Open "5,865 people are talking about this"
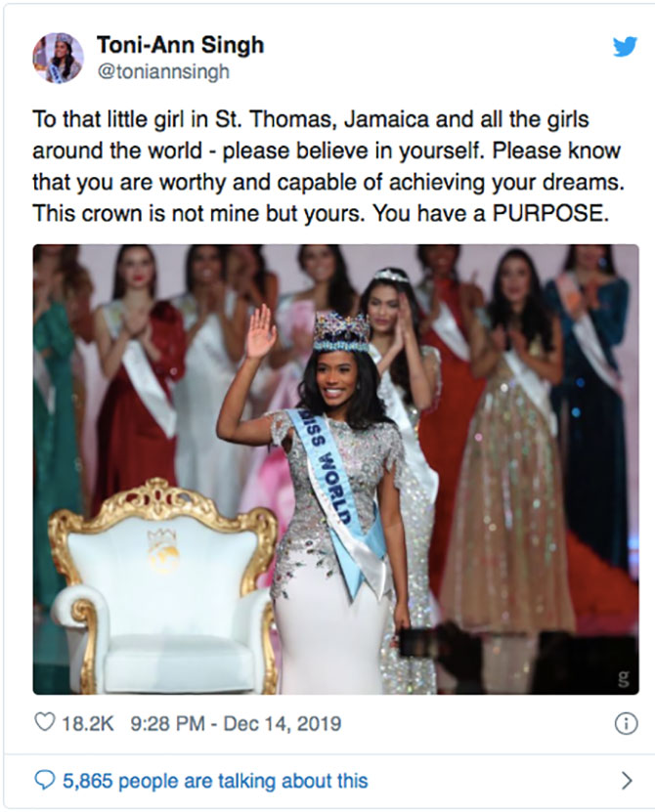 click(x=215, y=780)
